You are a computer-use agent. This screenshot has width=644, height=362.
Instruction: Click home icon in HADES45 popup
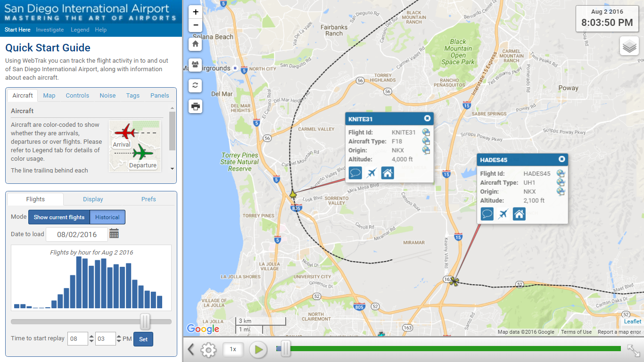pyautogui.click(x=519, y=214)
